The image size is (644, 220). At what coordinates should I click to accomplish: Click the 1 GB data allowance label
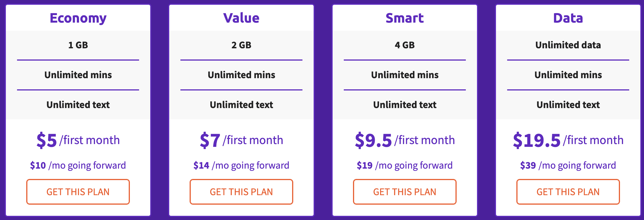[x=78, y=45]
